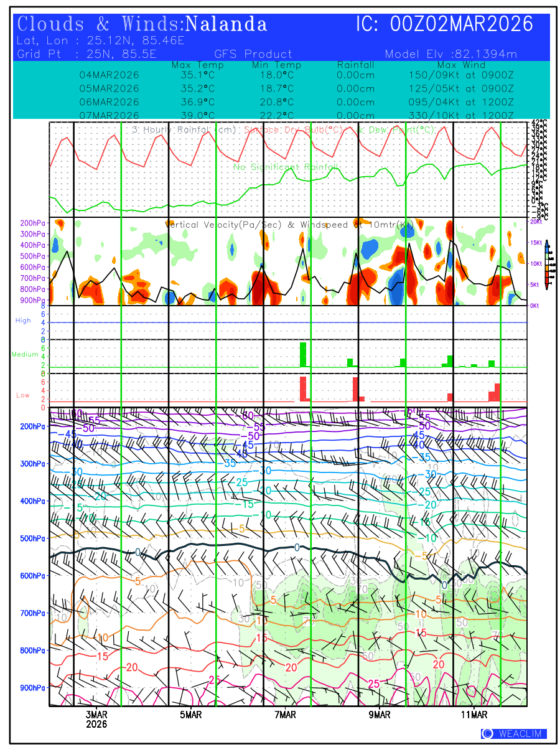
Task: Click the vertical velocity color scale legend
Action: pos(546,265)
